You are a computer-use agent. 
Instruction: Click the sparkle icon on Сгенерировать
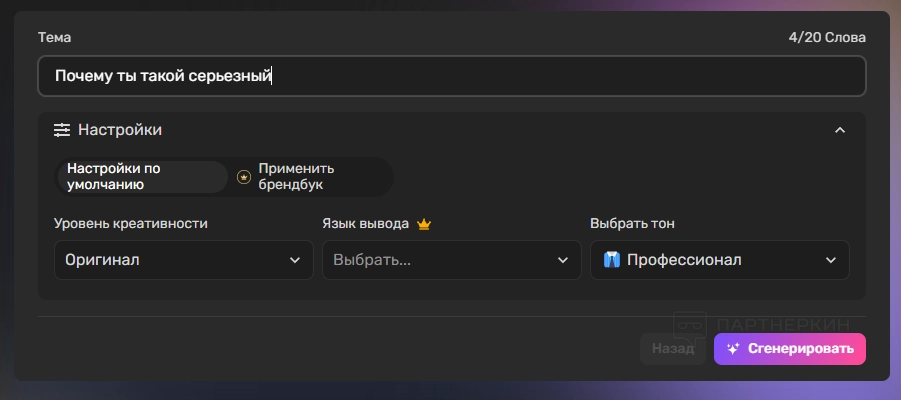pos(733,349)
